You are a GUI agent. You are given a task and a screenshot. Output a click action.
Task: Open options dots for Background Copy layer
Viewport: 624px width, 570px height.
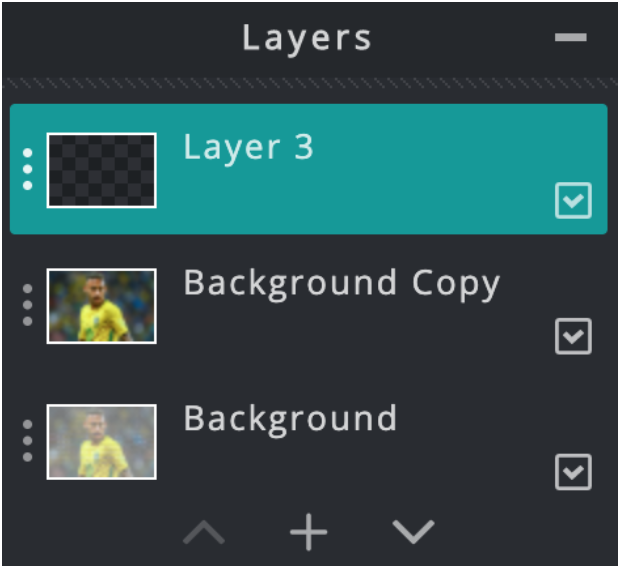27,305
